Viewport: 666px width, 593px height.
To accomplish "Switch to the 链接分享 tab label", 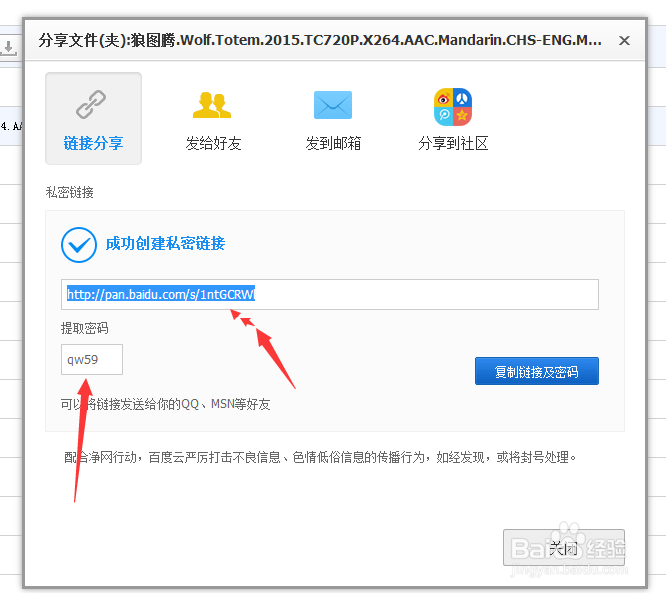I will [x=93, y=144].
